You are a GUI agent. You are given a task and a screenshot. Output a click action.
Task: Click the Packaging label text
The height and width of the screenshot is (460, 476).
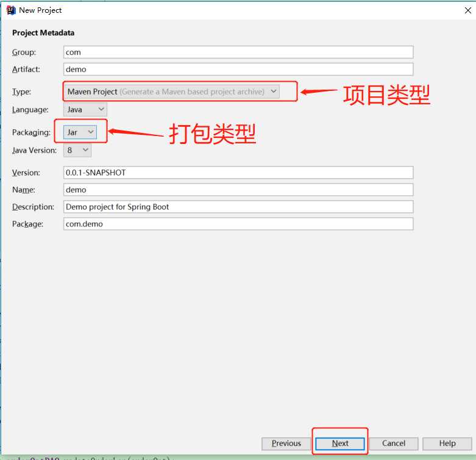pyautogui.click(x=31, y=132)
